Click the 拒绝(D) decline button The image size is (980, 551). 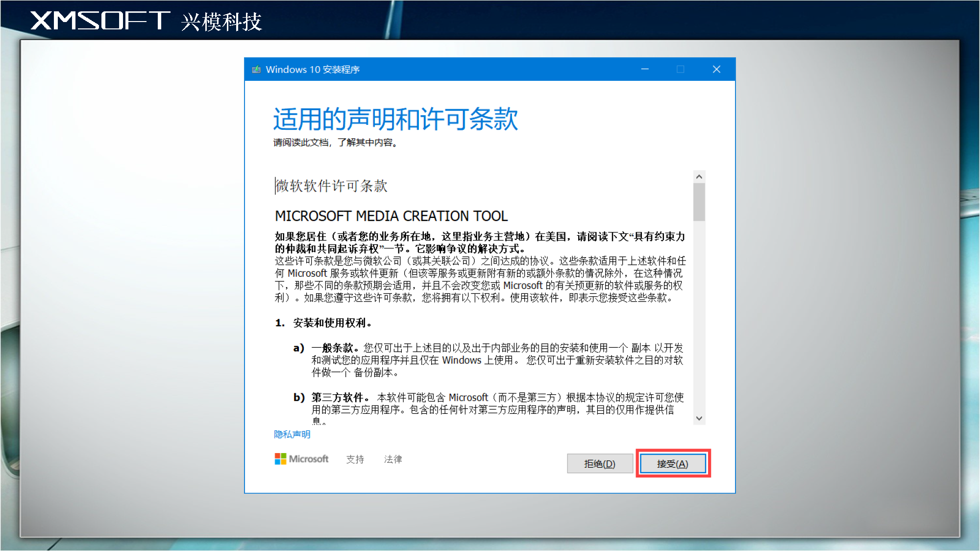[600, 463]
